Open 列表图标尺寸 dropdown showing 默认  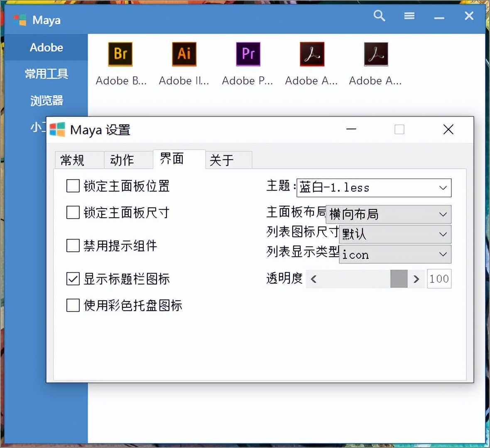[395, 234]
